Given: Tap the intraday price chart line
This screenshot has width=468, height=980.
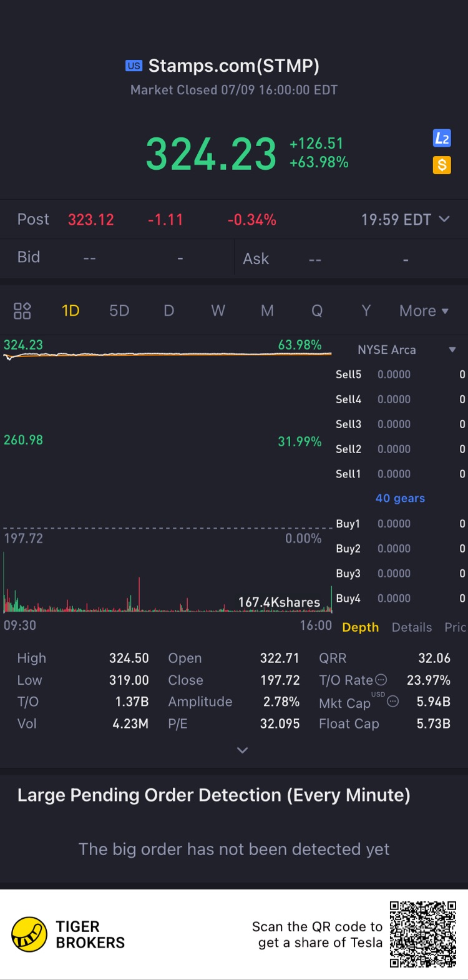Looking at the screenshot, I should (168, 354).
